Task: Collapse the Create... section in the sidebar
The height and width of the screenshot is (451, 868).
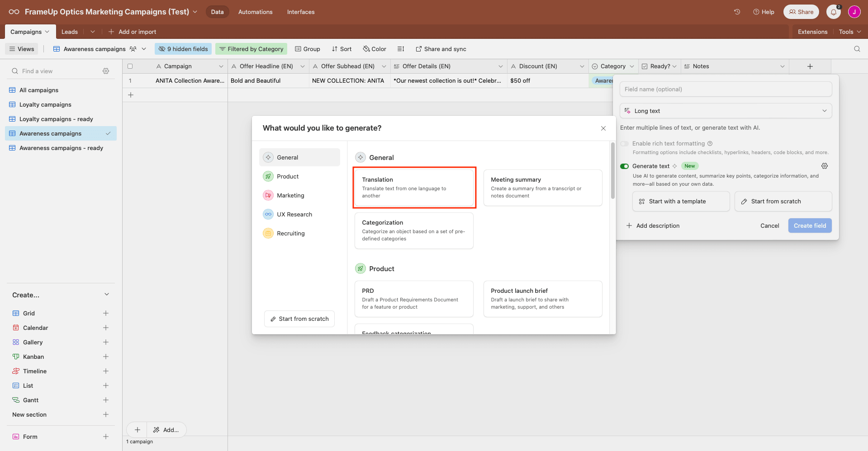Action: pyautogui.click(x=107, y=294)
